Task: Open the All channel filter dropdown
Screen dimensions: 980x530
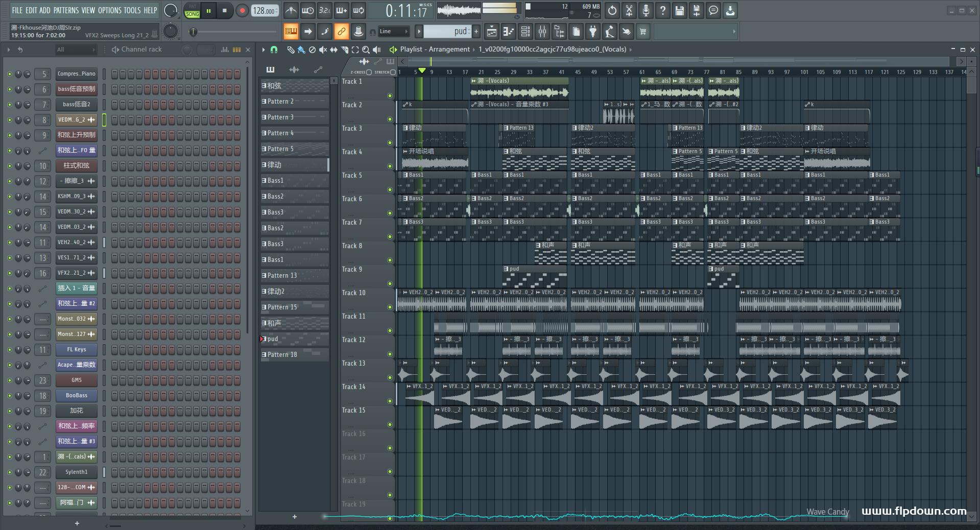Action: pos(76,50)
